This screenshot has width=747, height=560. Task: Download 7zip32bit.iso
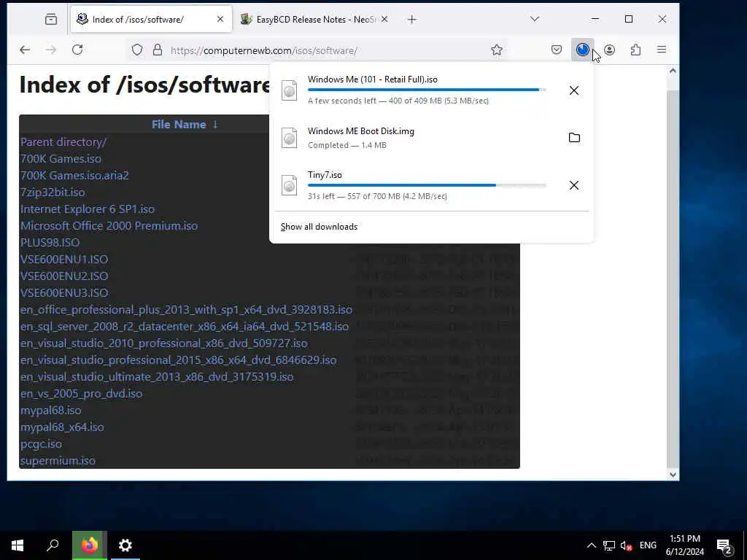click(53, 192)
